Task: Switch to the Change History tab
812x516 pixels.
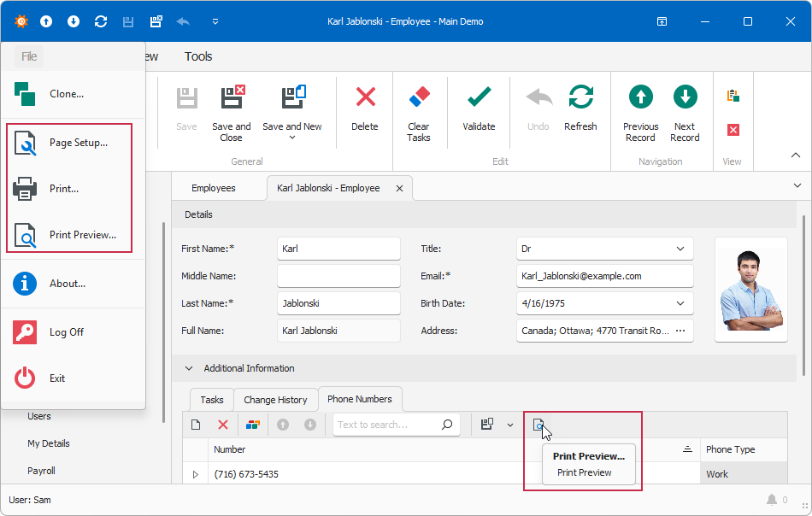Action: tap(275, 399)
